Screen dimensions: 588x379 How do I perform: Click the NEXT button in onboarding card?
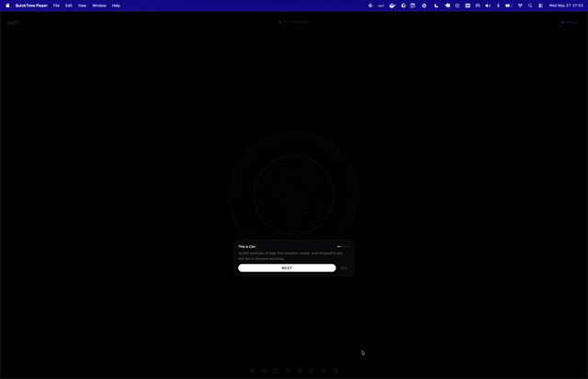pos(287,268)
